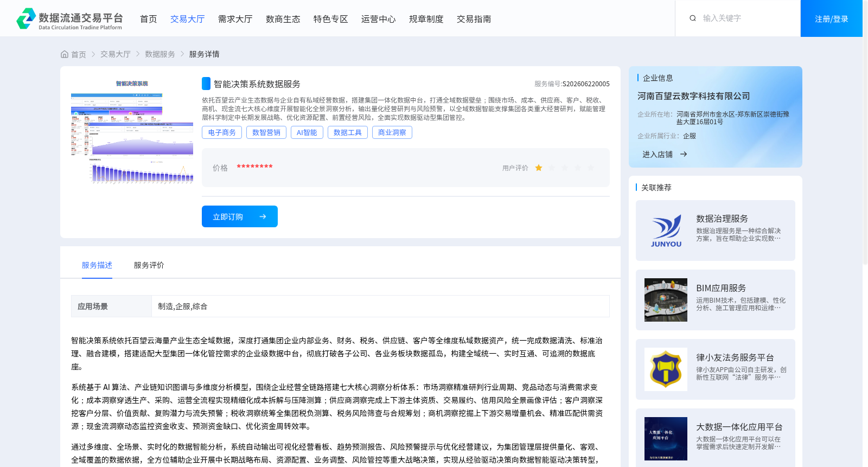
Task: Open the BIM应用服务 thumbnail image
Action: click(666, 300)
